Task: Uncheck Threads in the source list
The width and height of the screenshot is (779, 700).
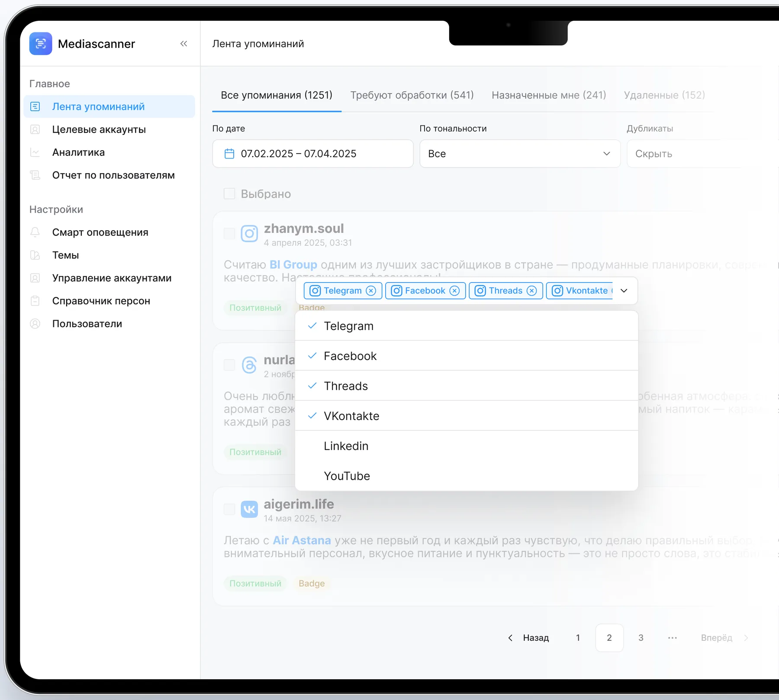Action: click(467, 386)
